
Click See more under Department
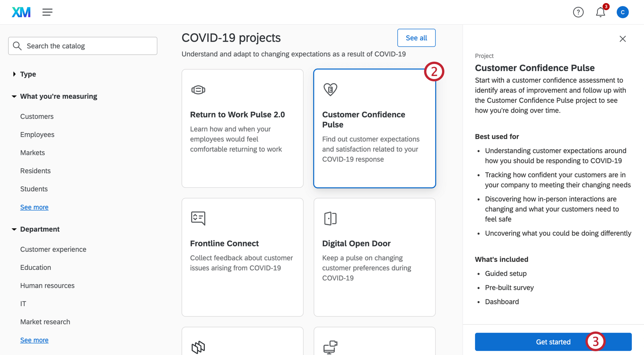coord(34,340)
